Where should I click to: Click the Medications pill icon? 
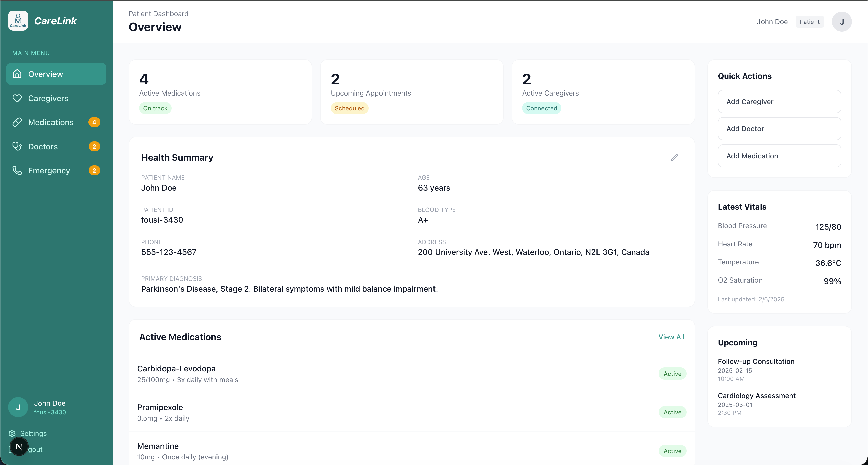pyautogui.click(x=17, y=122)
